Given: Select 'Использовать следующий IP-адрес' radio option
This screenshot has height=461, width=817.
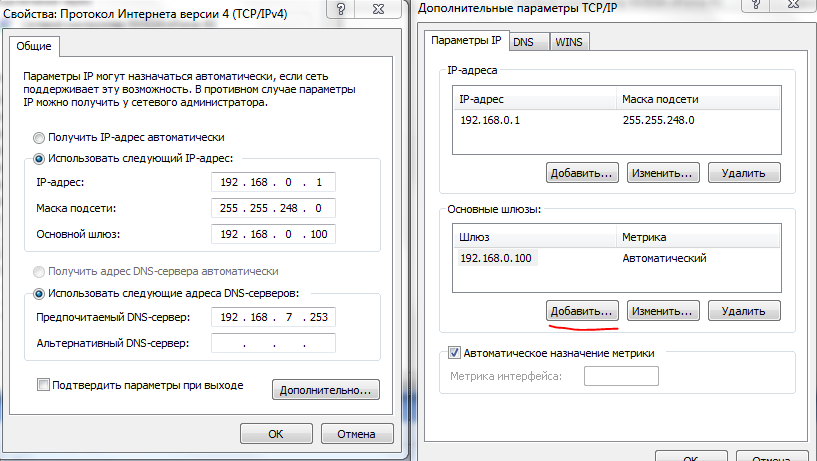Looking at the screenshot, I should [x=39, y=158].
